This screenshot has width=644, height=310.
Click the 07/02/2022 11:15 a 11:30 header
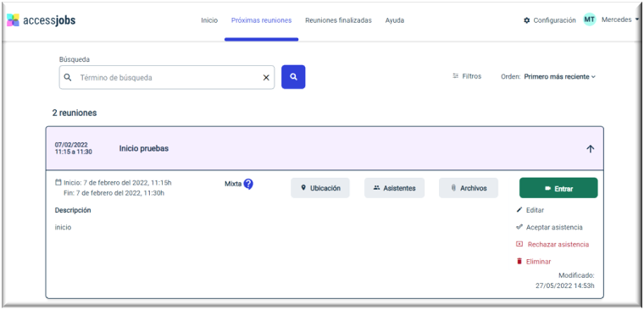(74, 148)
